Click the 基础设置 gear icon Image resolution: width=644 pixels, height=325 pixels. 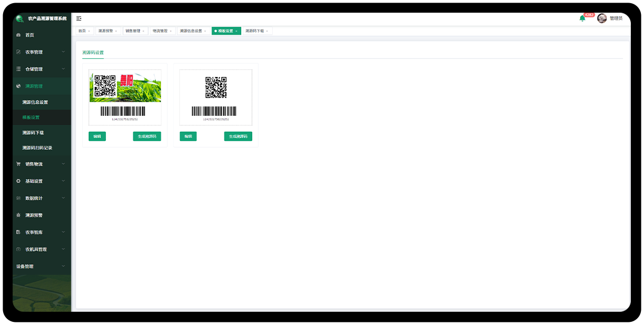pos(18,181)
